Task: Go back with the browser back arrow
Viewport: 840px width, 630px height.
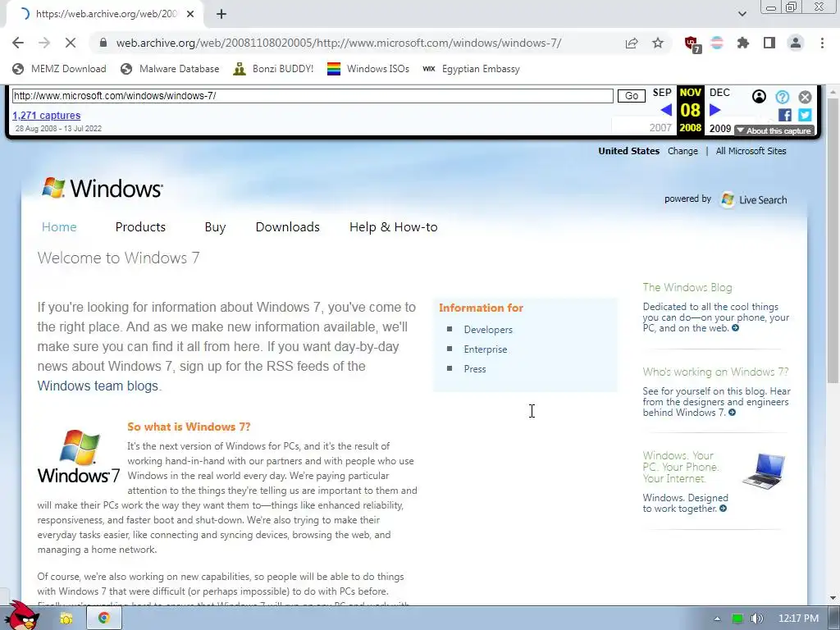Action: 18,43
